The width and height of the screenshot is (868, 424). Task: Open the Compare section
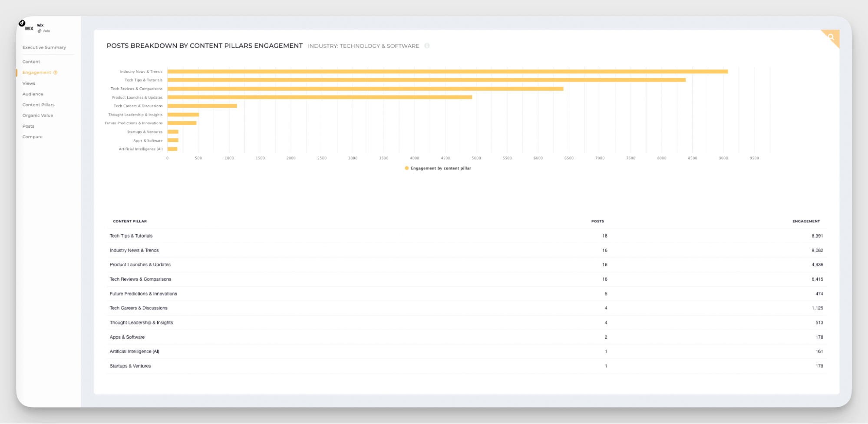[x=32, y=136]
